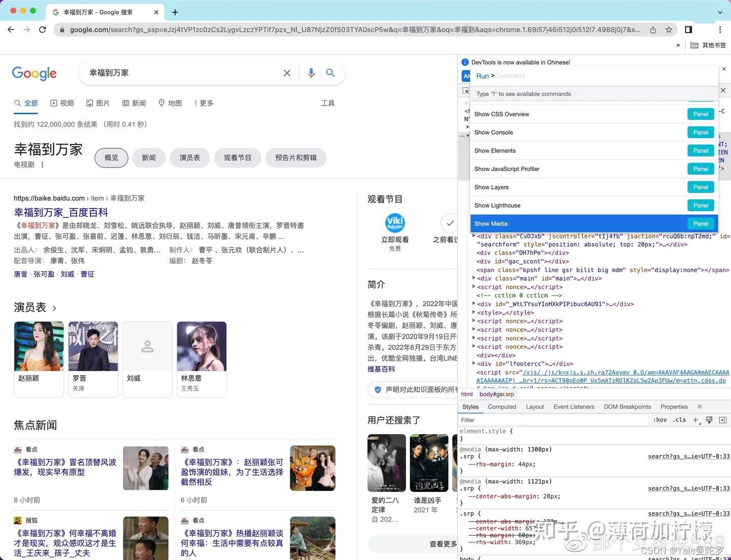
Task: Close the DevTools panel
Action: tap(723, 90)
